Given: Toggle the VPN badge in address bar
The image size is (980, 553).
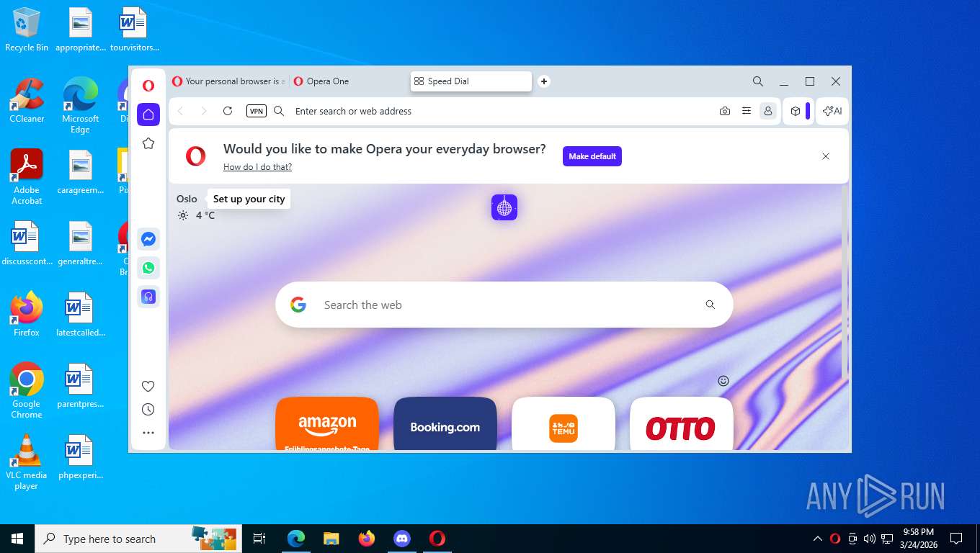Looking at the screenshot, I should pyautogui.click(x=257, y=111).
